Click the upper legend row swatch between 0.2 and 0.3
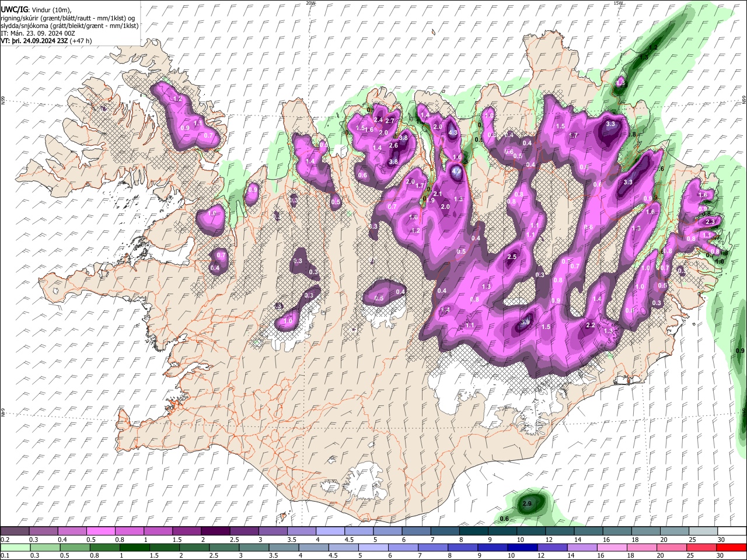This screenshot has width=747, height=560. coord(15,531)
